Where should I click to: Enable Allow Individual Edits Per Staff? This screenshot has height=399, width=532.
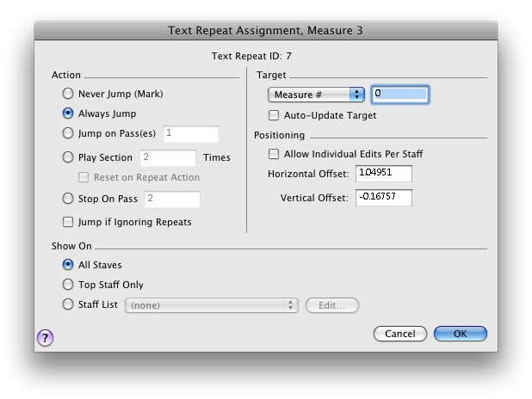(274, 154)
